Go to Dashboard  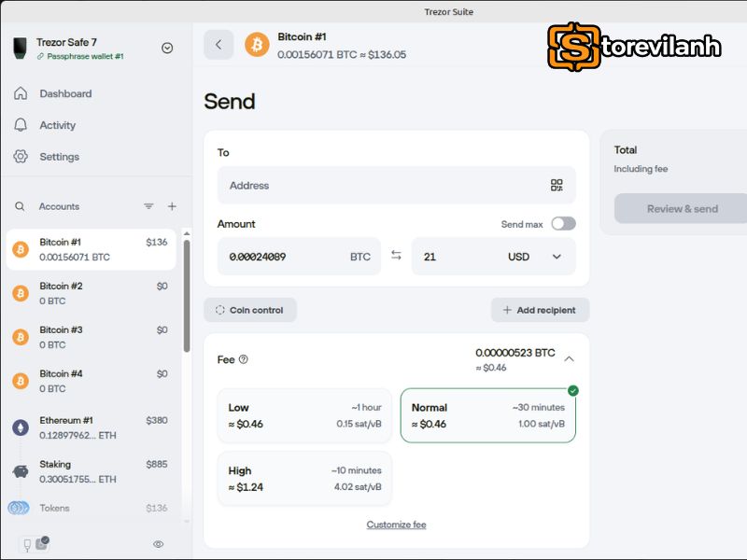click(x=65, y=94)
